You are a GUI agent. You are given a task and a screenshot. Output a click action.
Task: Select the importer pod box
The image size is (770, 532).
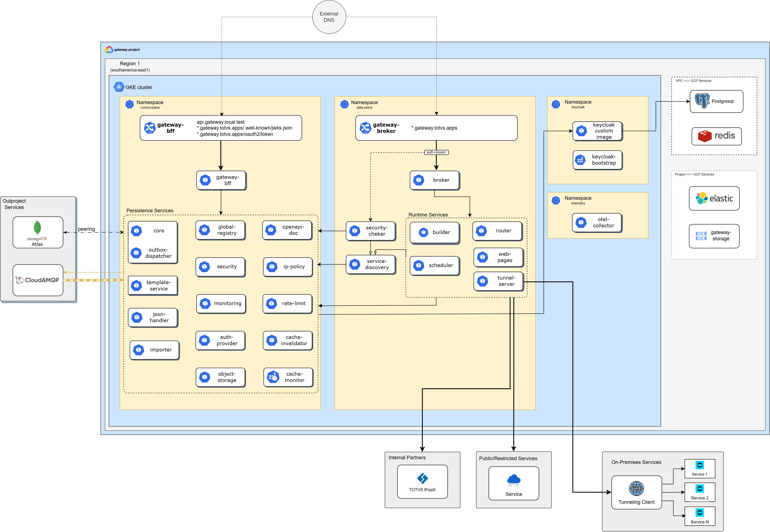click(x=154, y=350)
